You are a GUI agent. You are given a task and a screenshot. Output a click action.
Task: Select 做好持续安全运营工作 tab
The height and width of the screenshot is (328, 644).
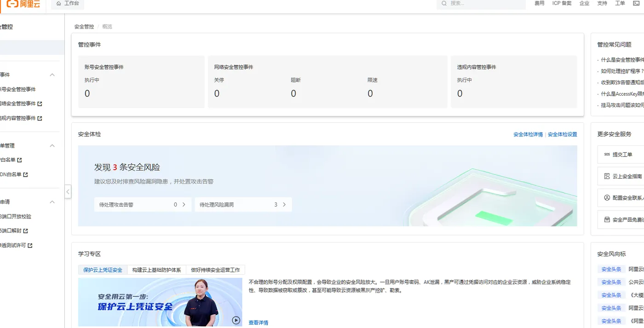coord(215,270)
